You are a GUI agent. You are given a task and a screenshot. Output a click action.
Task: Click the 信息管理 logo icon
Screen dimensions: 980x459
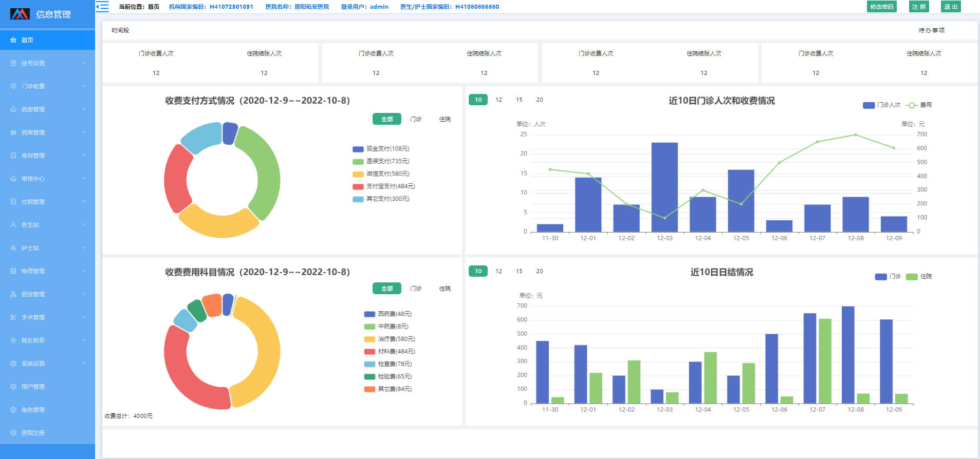tap(20, 14)
